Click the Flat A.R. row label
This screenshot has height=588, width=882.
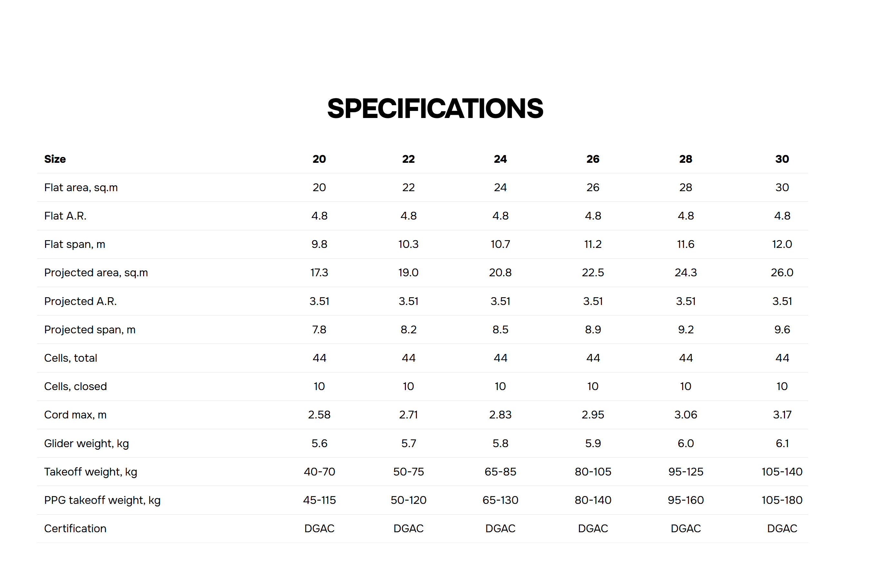[65, 216]
